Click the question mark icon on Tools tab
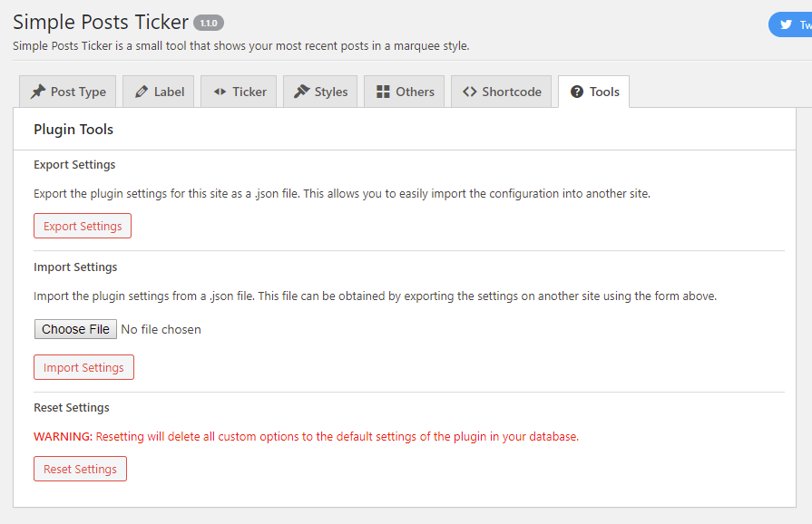Viewport: 812px width, 524px height. (577, 92)
